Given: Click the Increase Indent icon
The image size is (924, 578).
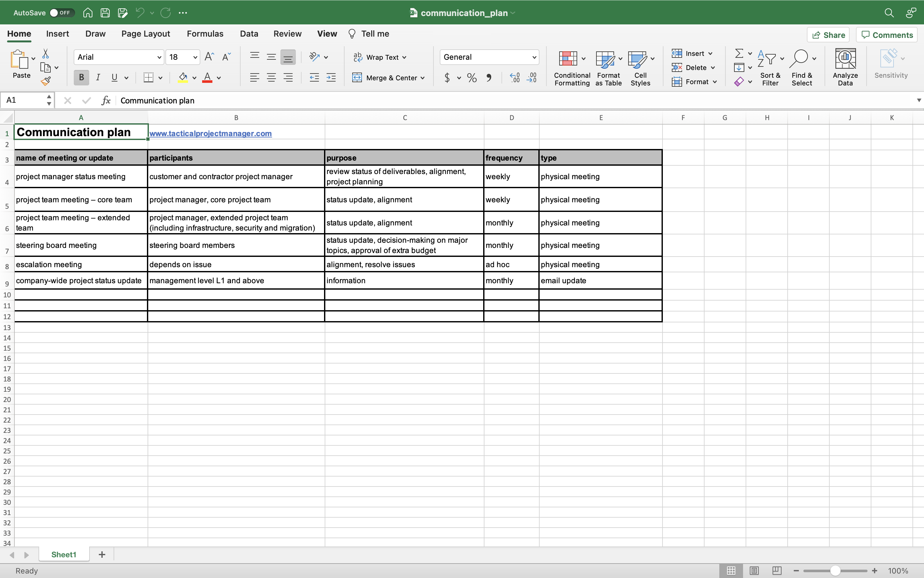Looking at the screenshot, I should 331,78.
